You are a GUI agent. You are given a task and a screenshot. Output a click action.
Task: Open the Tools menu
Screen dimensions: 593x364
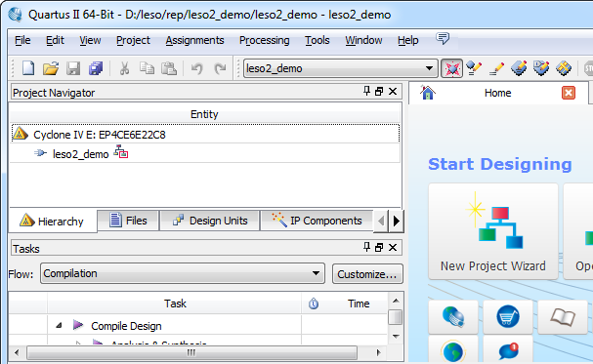318,40
